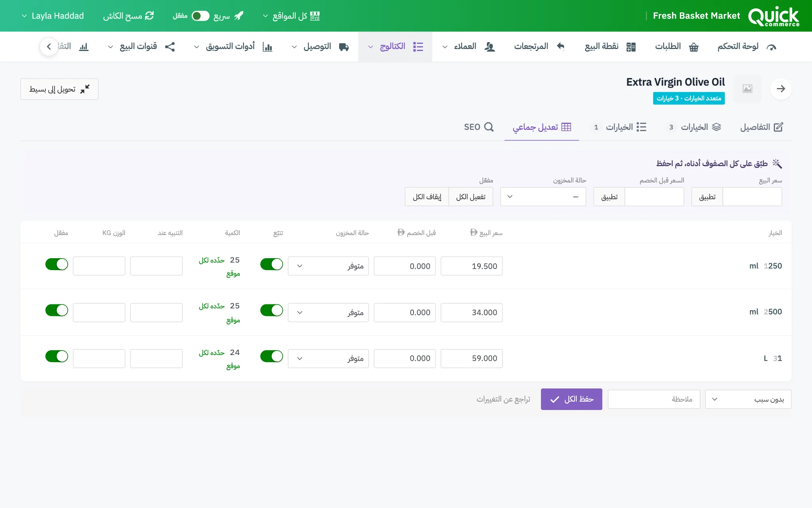Click حفظ الكل save all button
The width and height of the screenshot is (812, 508).
coord(571,399)
